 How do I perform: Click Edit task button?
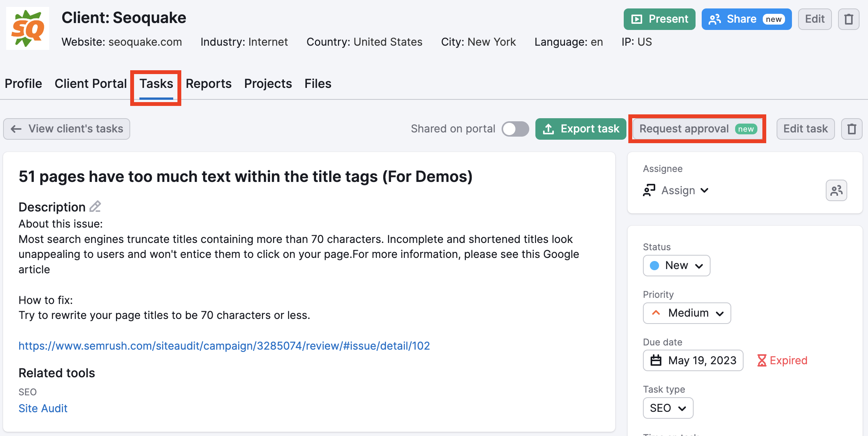pyautogui.click(x=805, y=129)
